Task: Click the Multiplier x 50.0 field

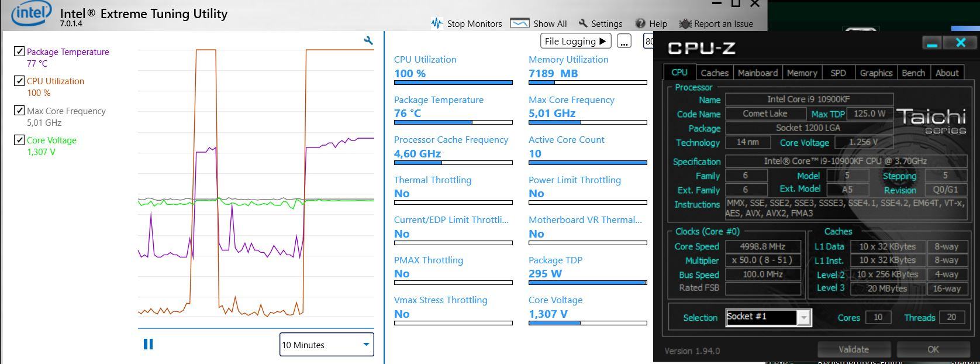Action: 762,260
